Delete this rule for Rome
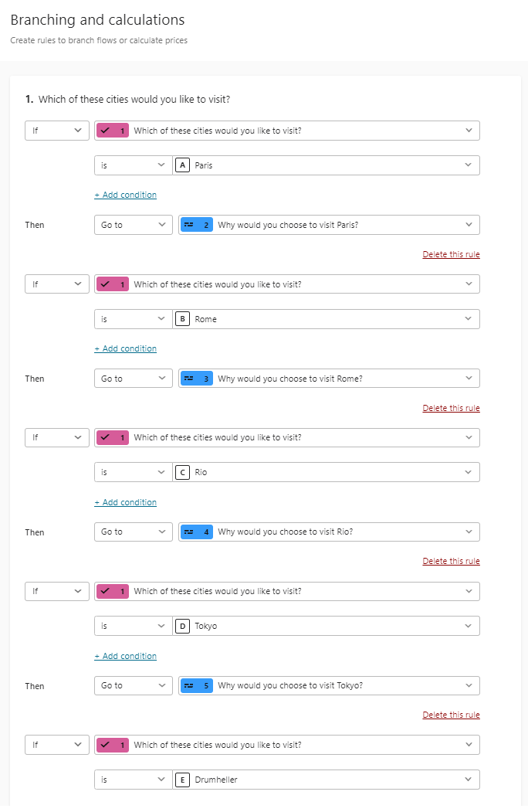The image size is (528, 812). pos(451,408)
